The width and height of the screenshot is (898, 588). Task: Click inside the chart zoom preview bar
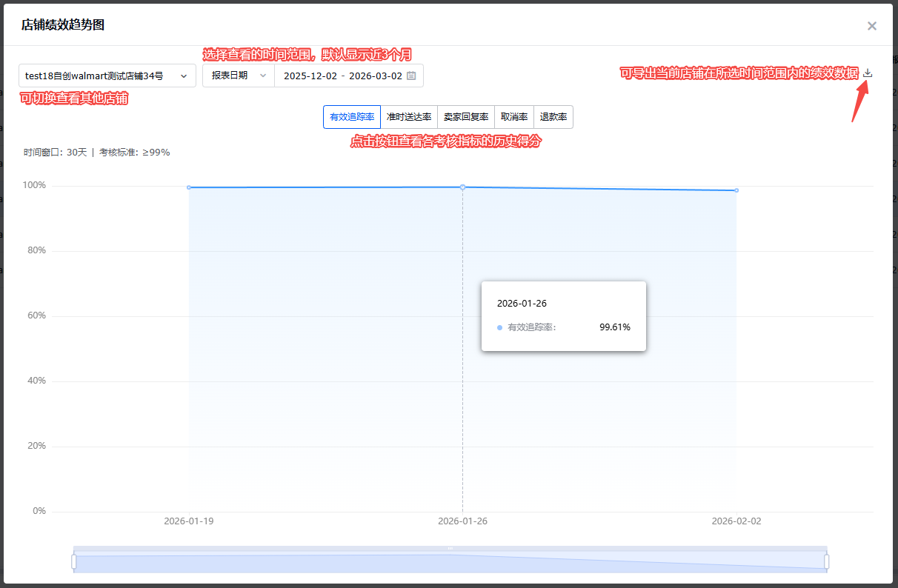[296, 563]
